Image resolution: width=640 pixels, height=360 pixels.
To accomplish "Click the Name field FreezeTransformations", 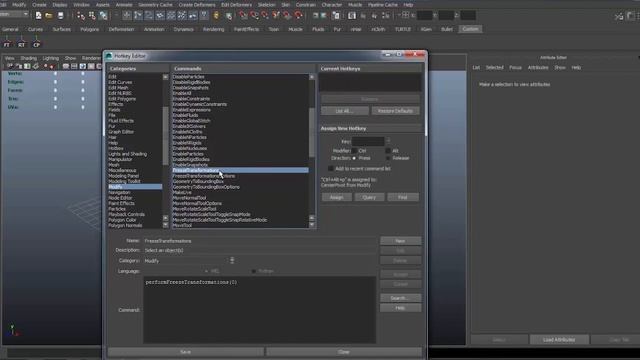I will tap(260, 241).
